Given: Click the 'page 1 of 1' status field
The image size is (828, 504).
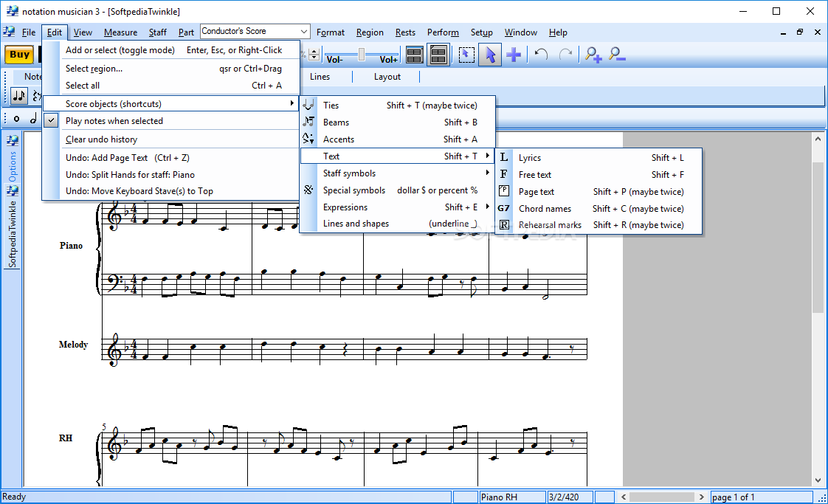Looking at the screenshot, I should [x=761, y=497].
